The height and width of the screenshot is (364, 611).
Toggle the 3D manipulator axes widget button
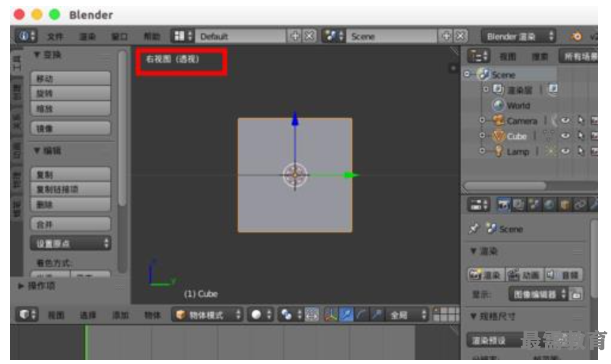coord(331,315)
